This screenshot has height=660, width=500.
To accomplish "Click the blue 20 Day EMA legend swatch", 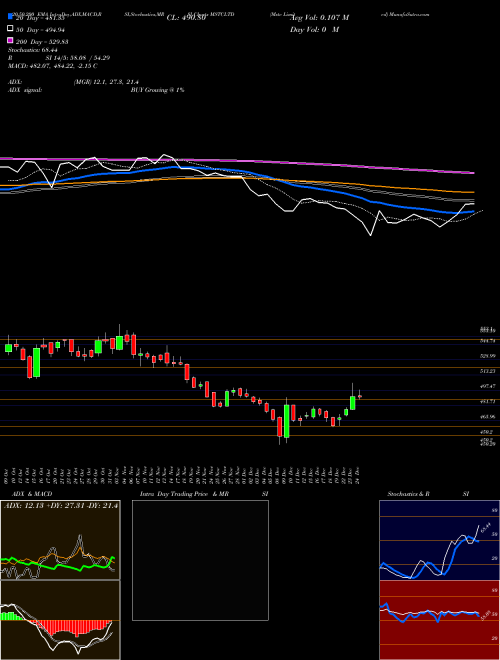I will [x=11, y=17].
